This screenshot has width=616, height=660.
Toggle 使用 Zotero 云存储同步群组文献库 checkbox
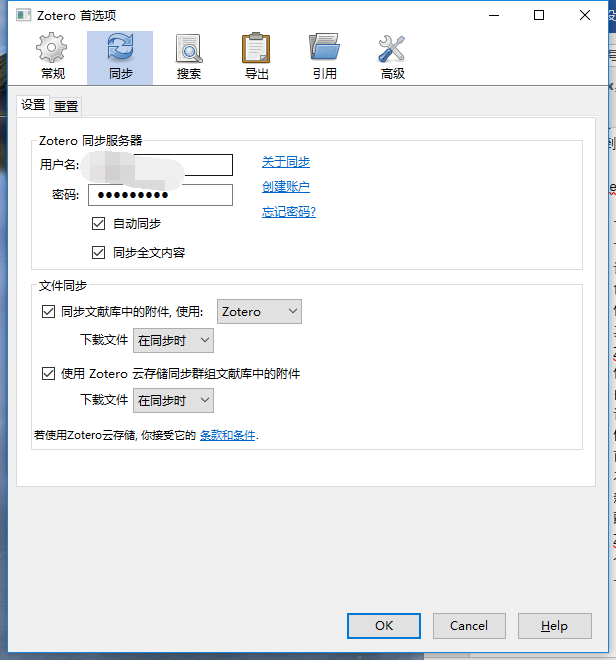(48, 373)
